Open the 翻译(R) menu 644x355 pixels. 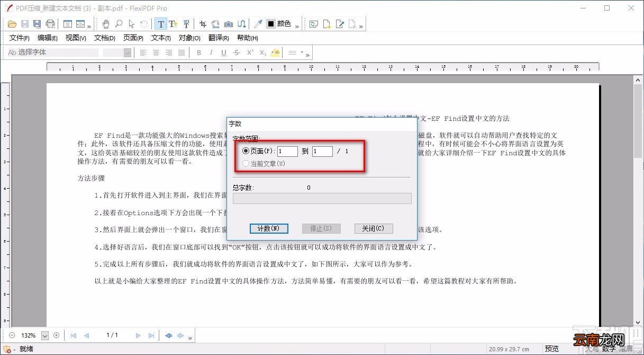(x=219, y=38)
